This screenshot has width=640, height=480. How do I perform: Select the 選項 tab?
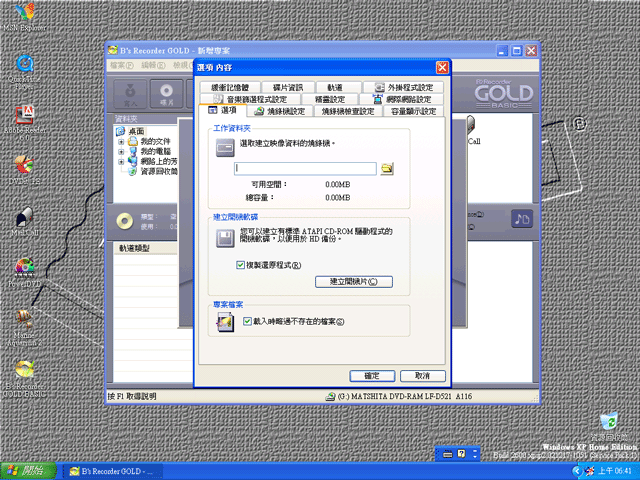(222, 110)
